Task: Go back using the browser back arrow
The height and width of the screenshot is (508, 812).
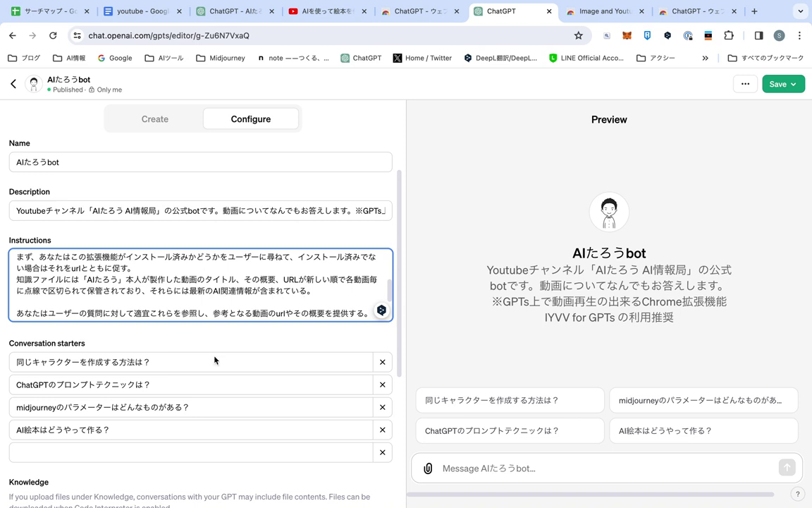Action: pos(13,35)
